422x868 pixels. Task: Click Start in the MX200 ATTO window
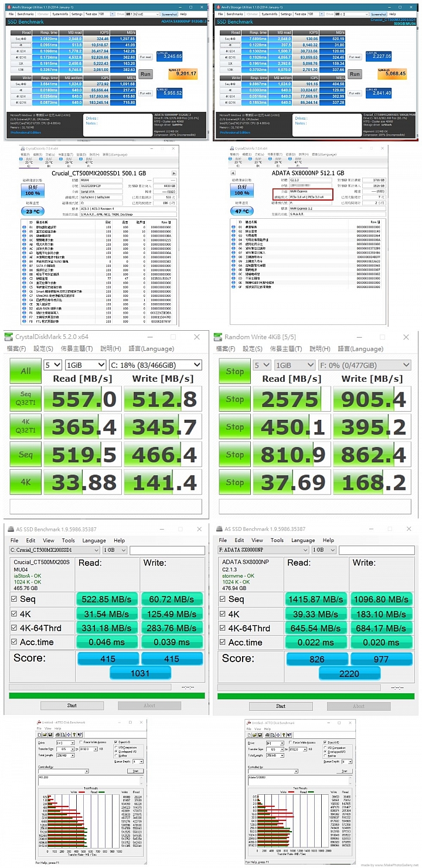click(135, 771)
